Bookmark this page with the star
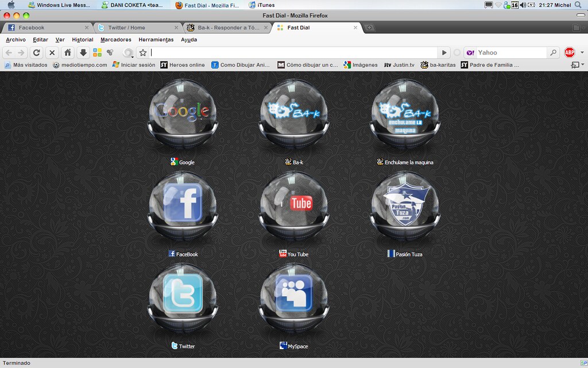The height and width of the screenshot is (368, 588). pos(143,52)
